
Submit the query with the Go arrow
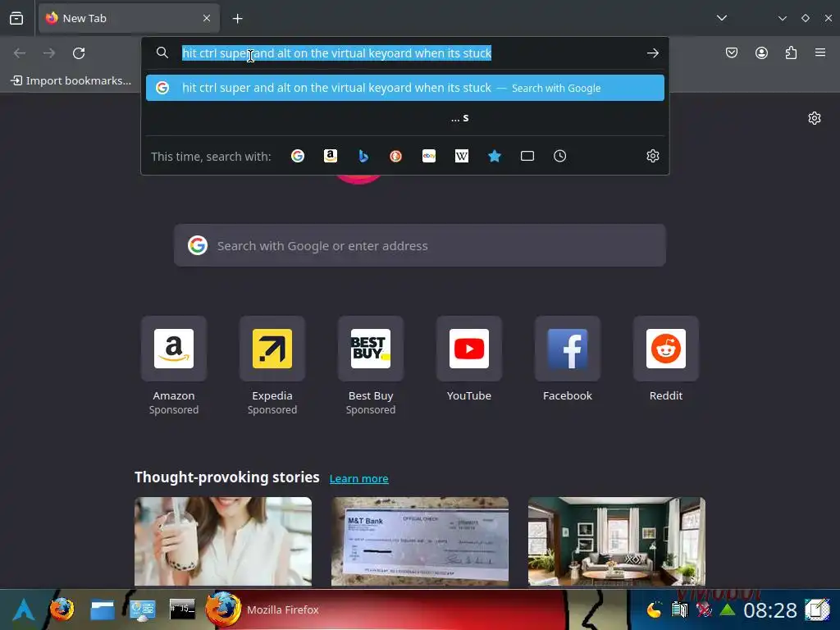click(x=652, y=52)
